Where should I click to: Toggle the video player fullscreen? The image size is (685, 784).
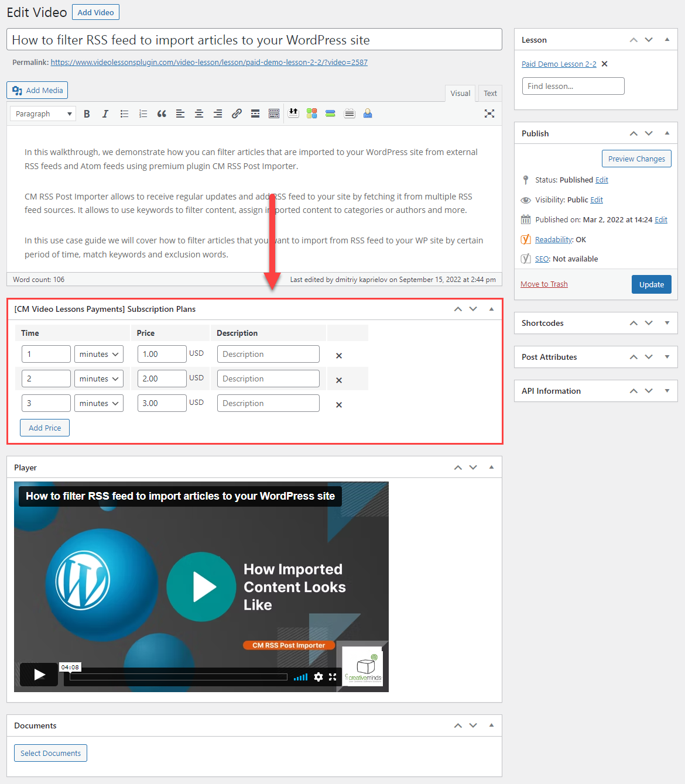[x=333, y=677]
